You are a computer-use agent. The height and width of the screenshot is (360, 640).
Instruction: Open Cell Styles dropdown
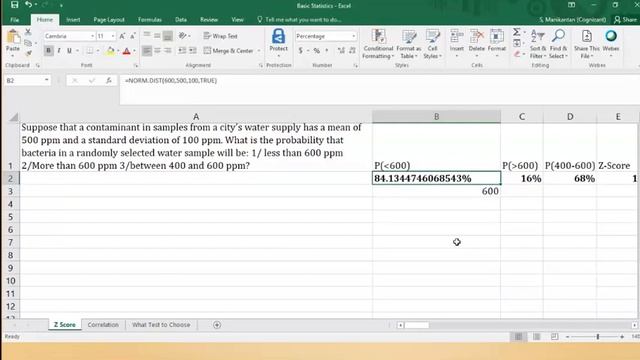pos(432,44)
